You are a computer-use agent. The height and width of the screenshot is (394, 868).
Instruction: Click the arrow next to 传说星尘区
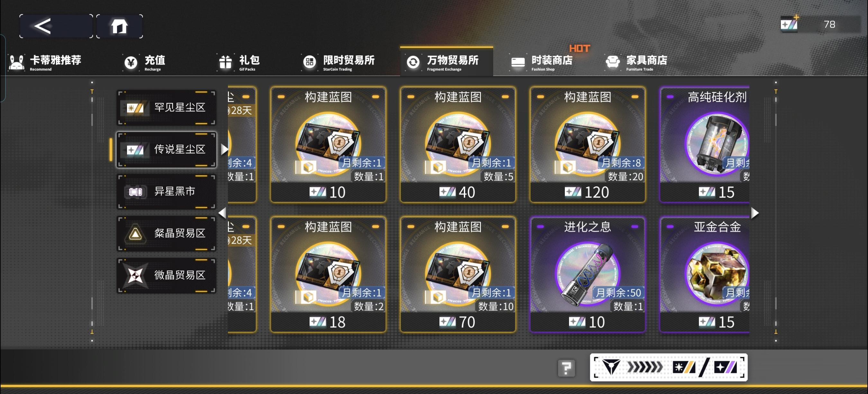click(224, 149)
